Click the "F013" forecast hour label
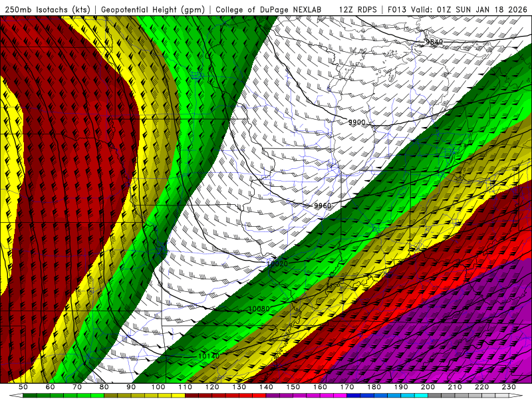This screenshot has height=399, width=532. coord(396,10)
